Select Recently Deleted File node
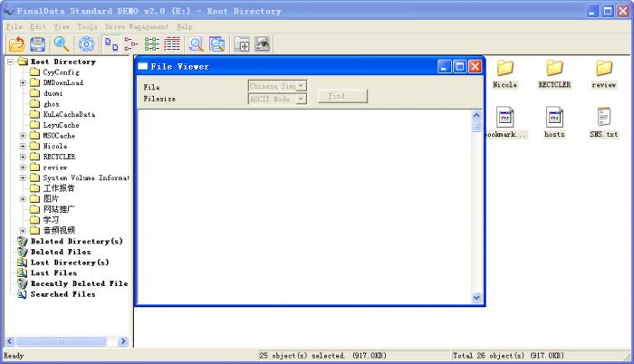Viewport: 634px width, 364px height. (79, 283)
